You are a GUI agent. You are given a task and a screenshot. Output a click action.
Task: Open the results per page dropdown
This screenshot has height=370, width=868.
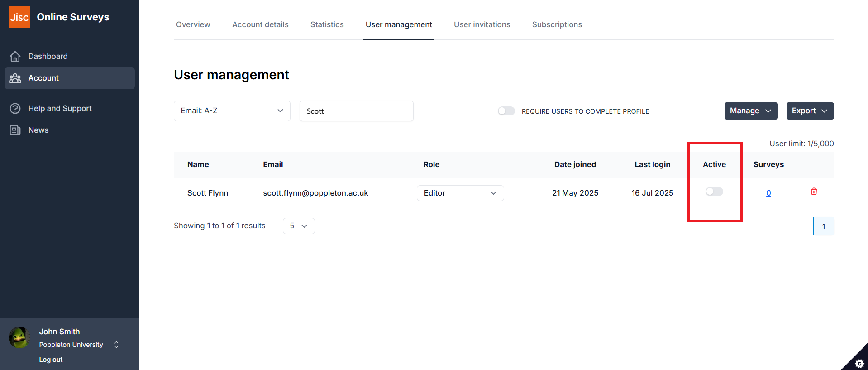(x=298, y=226)
